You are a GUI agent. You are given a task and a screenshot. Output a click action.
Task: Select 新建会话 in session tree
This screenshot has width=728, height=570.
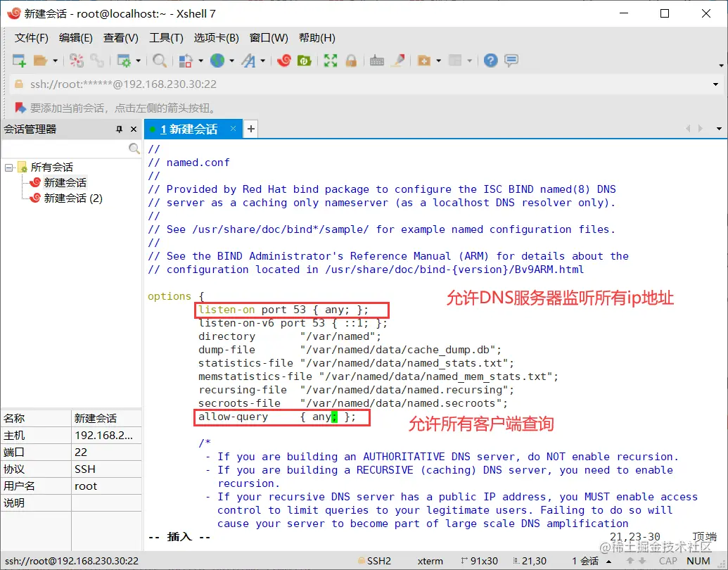pos(65,182)
